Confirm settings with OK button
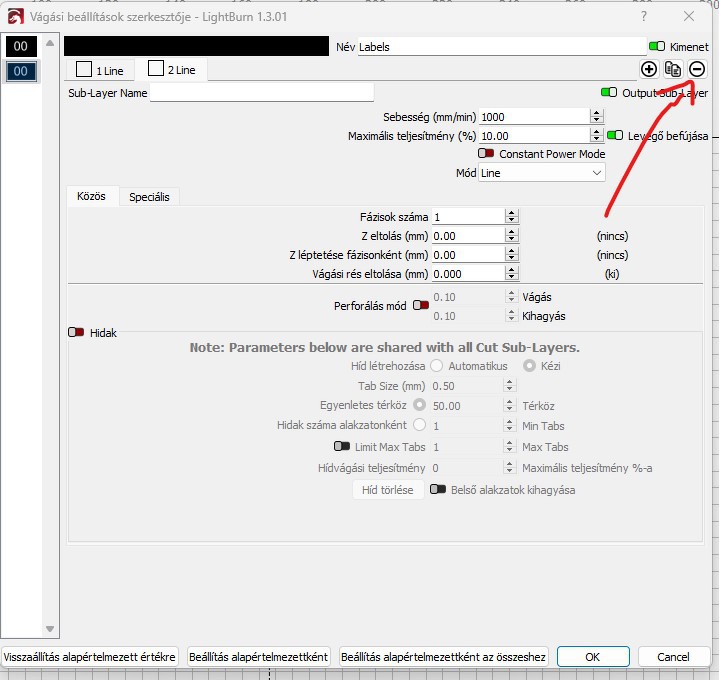 point(593,657)
